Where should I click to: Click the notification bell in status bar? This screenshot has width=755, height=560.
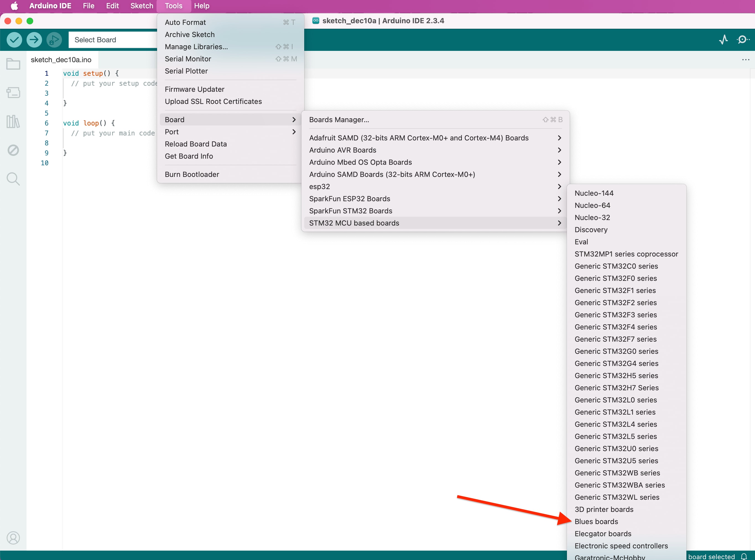744,556
